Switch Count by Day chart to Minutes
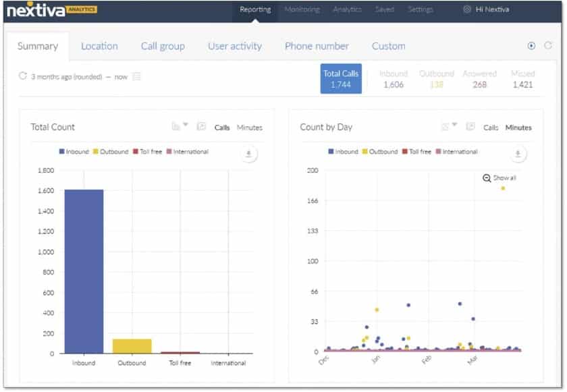Image resolution: width=567 pixels, height=392 pixels. tap(518, 127)
